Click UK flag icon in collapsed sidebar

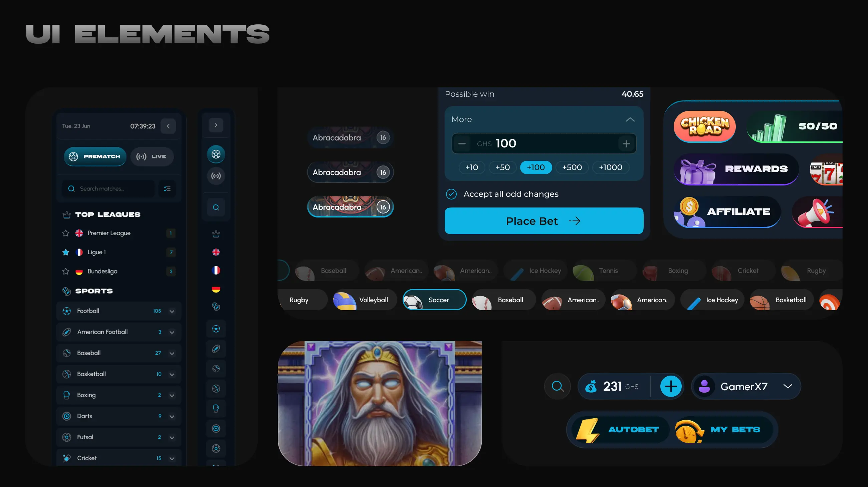coord(216,252)
